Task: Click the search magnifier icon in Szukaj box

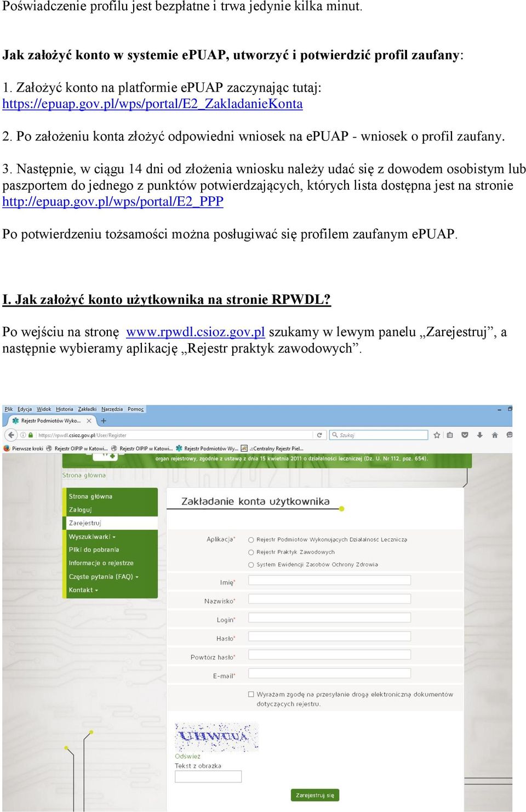Action: (335, 435)
